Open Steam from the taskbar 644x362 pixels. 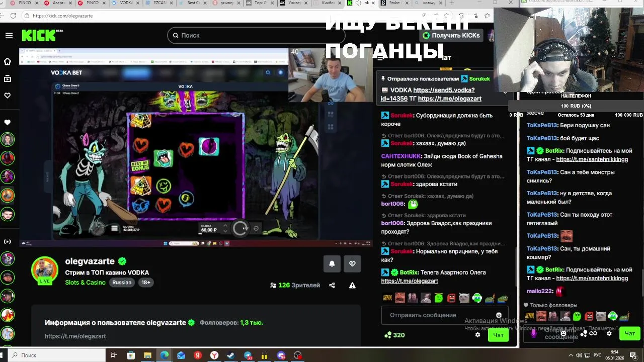tap(231, 355)
